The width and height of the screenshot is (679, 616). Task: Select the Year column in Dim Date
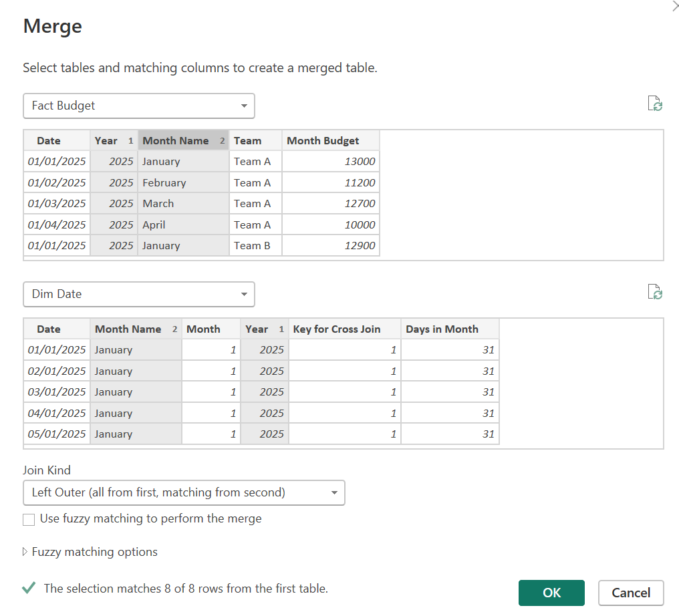(265, 329)
